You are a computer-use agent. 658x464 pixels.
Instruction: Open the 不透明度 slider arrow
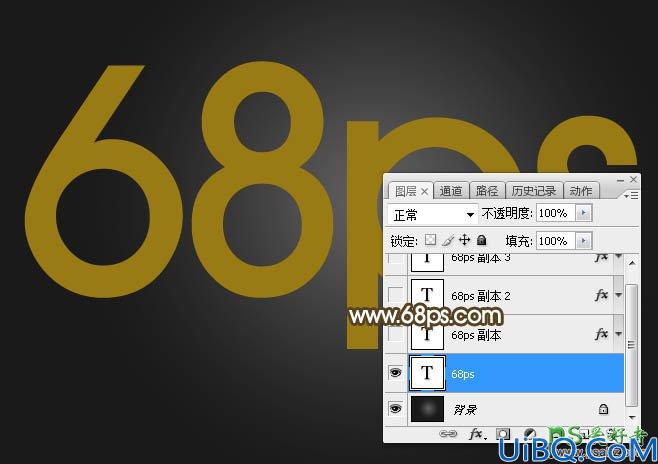click(x=584, y=213)
